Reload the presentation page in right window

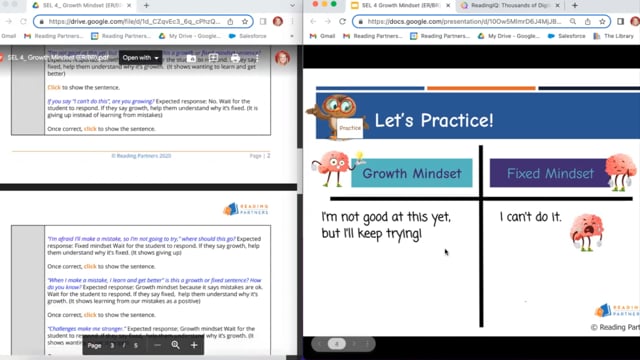(x=342, y=22)
